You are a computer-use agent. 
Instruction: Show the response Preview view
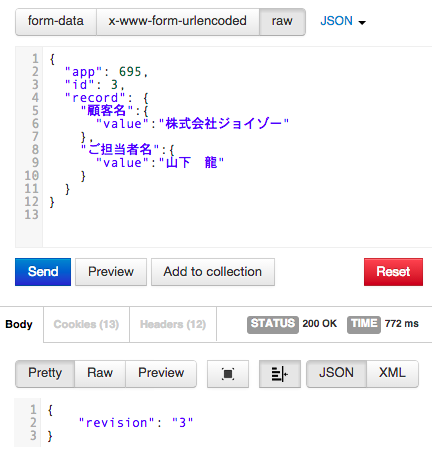(161, 373)
